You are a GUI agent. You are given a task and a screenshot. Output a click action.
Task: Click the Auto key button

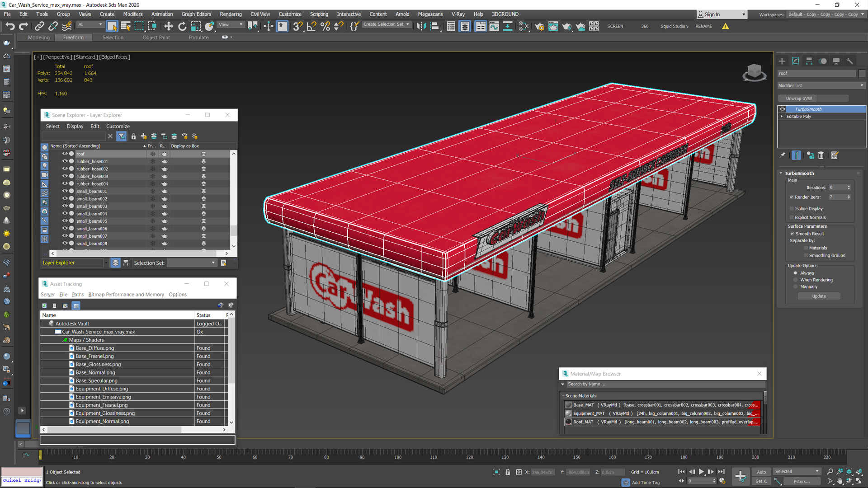[761, 472]
